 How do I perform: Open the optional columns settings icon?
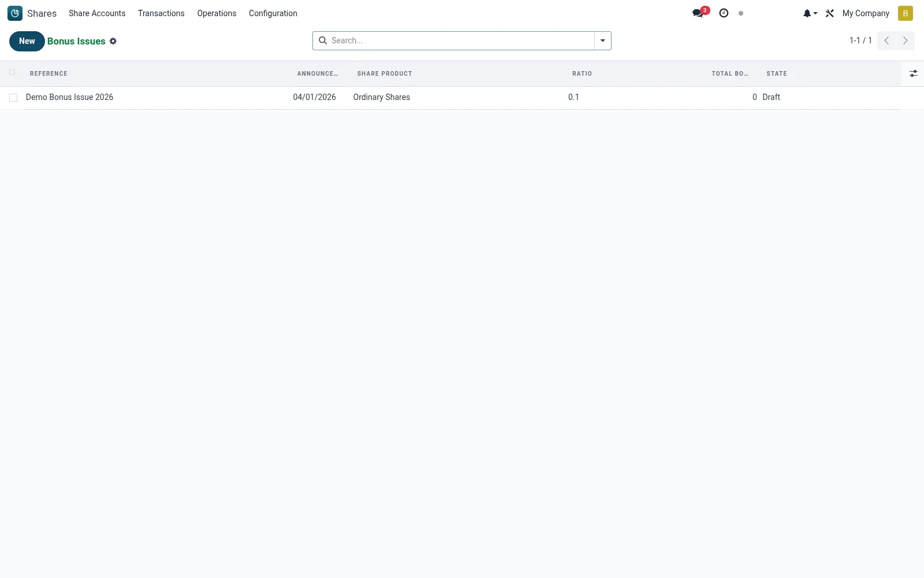click(x=913, y=73)
